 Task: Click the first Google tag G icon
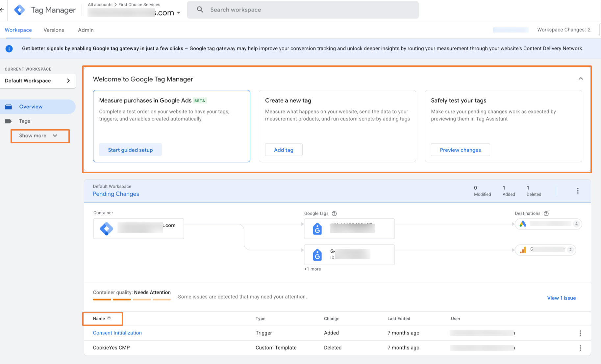tap(317, 229)
